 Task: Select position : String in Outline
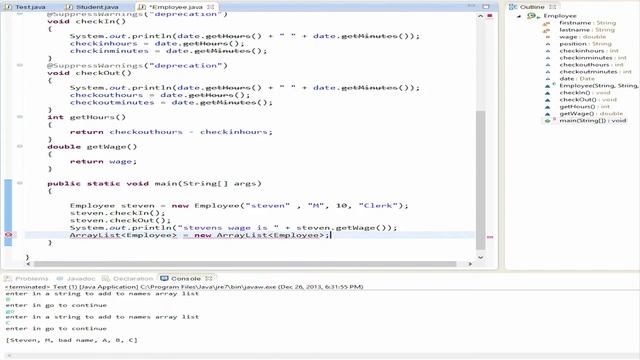pyautogui.click(x=585, y=44)
